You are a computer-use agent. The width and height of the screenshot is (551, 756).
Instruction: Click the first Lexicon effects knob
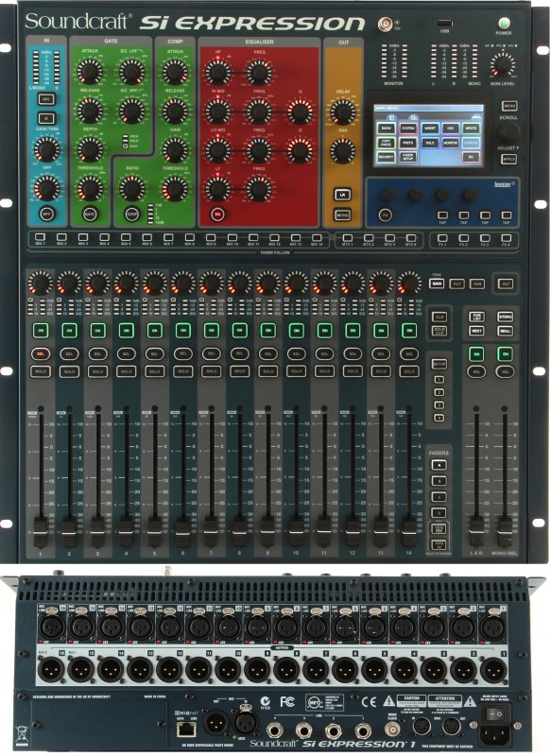(387, 195)
